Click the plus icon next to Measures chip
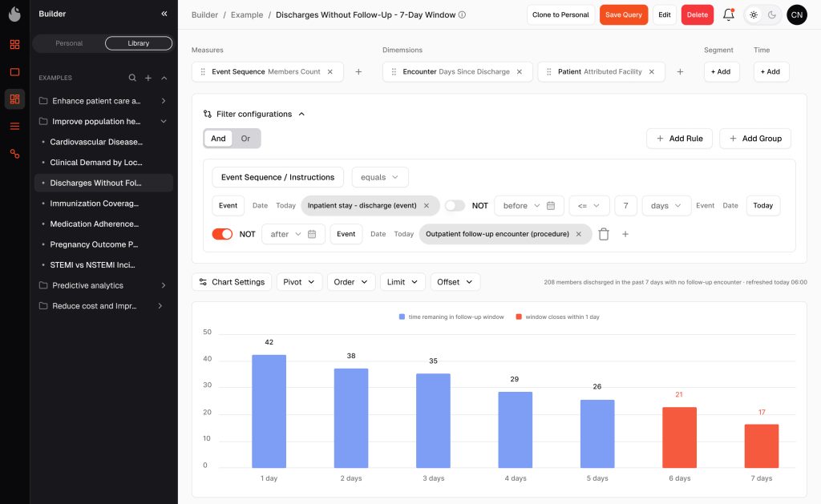The width and height of the screenshot is (821, 504). coord(358,71)
